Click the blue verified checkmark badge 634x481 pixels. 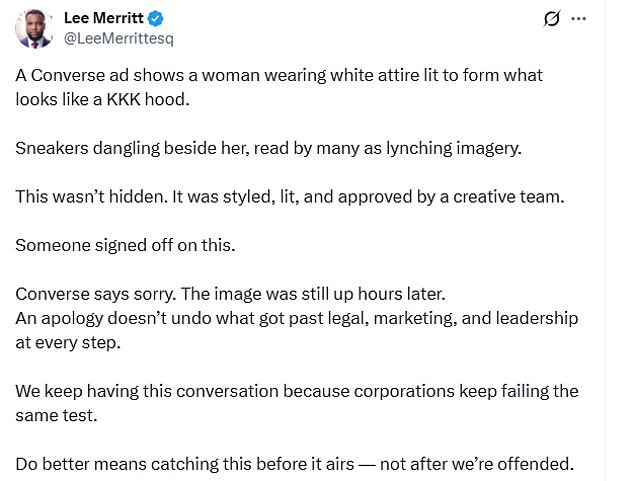[x=156, y=19]
